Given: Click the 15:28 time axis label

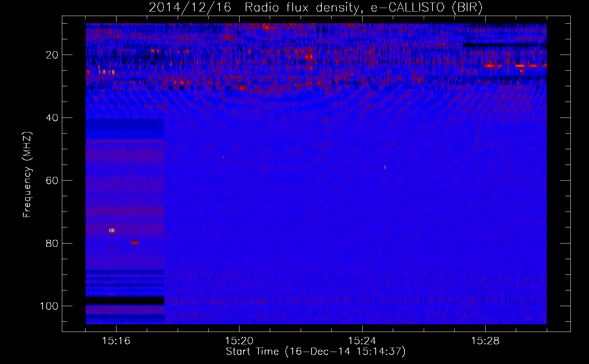Looking at the screenshot, I should (485, 341).
